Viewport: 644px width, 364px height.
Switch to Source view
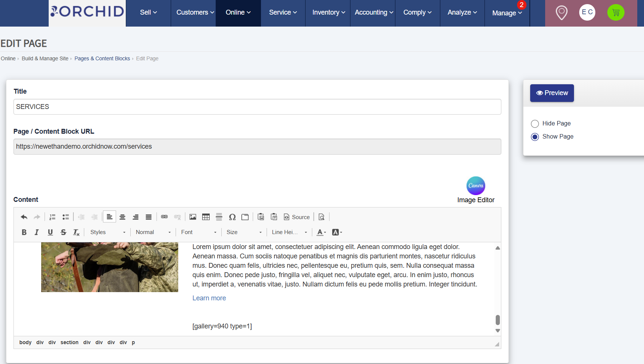click(x=297, y=217)
